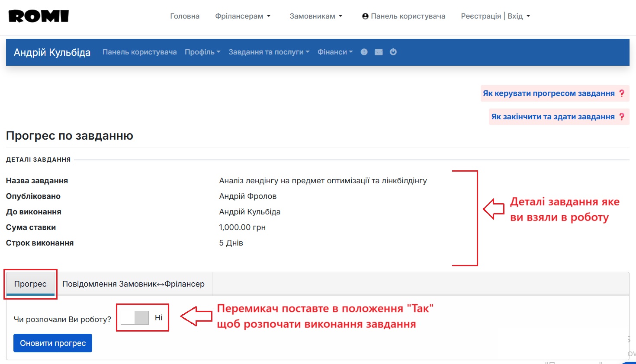Open the Профіль dropdown
This screenshot has height=364, width=636.
pos(202,52)
